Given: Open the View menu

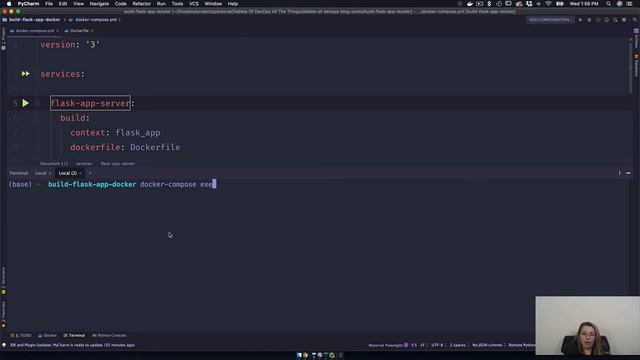Looking at the screenshot, I should (x=78, y=4).
